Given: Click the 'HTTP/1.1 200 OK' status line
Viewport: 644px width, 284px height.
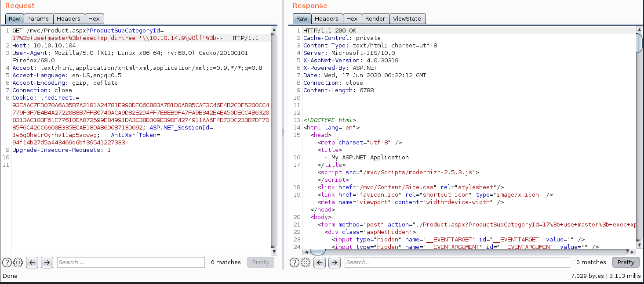Looking at the screenshot, I should (x=330, y=31).
